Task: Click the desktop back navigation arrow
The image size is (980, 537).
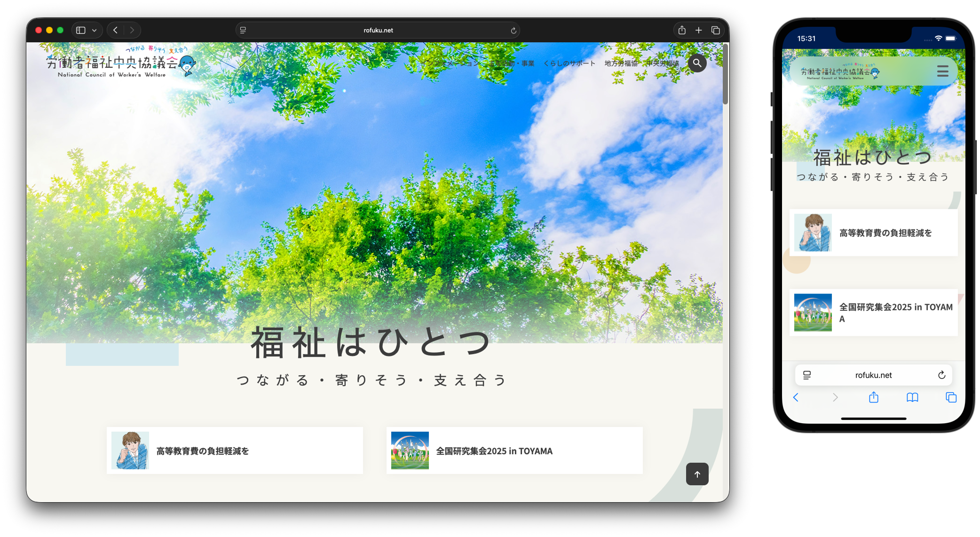Action: tap(116, 30)
